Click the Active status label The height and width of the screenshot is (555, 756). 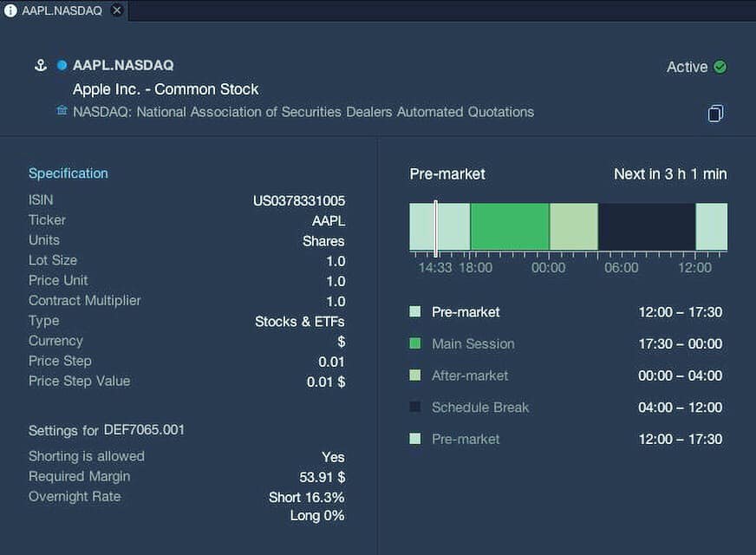click(687, 67)
